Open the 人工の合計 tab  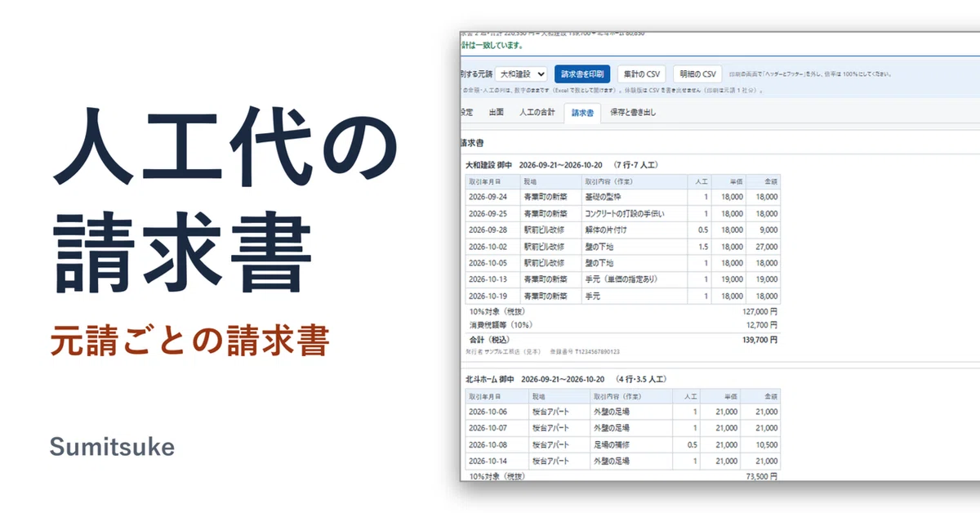point(537,113)
